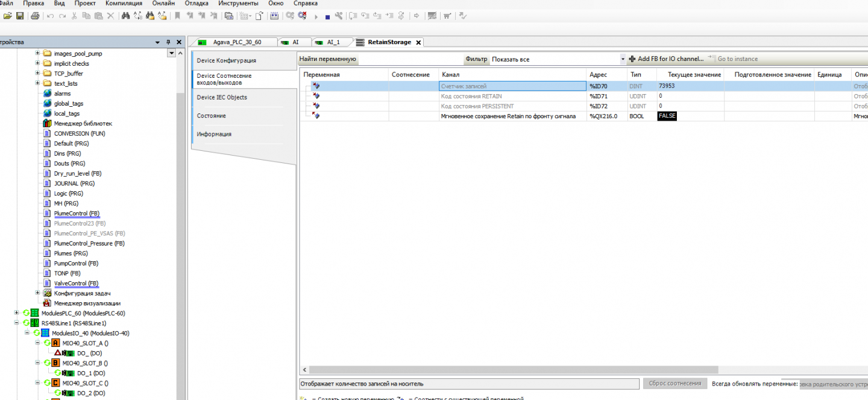Click the Сброс соотнесения button
This screenshot has height=400, width=868.
pyautogui.click(x=675, y=384)
